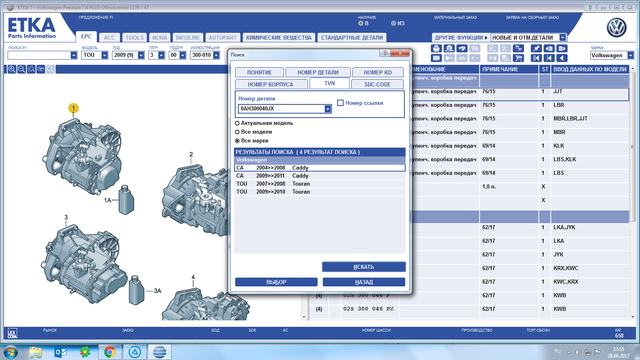This screenshot has width=640, height=360.
Task: Select the Все модели radio option
Action: point(237,132)
